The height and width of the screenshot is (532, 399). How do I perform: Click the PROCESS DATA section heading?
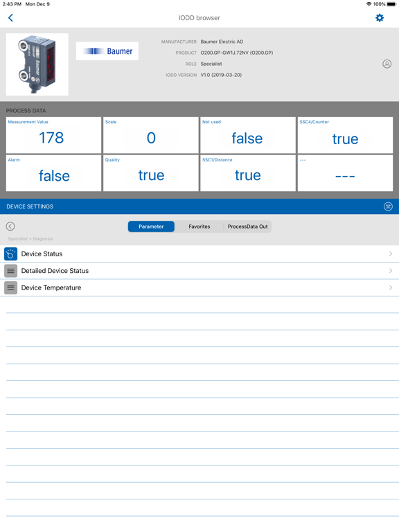[x=26, y=111]
